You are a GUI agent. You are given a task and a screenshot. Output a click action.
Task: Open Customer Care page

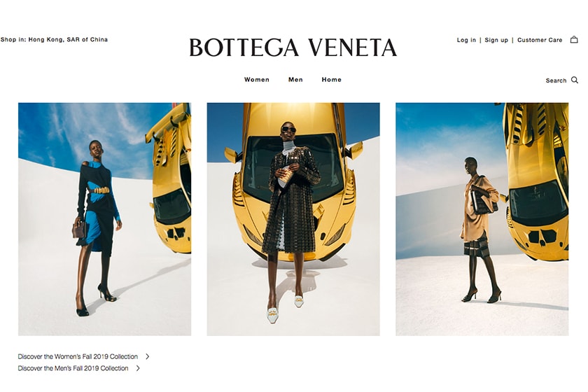point(540,40)
